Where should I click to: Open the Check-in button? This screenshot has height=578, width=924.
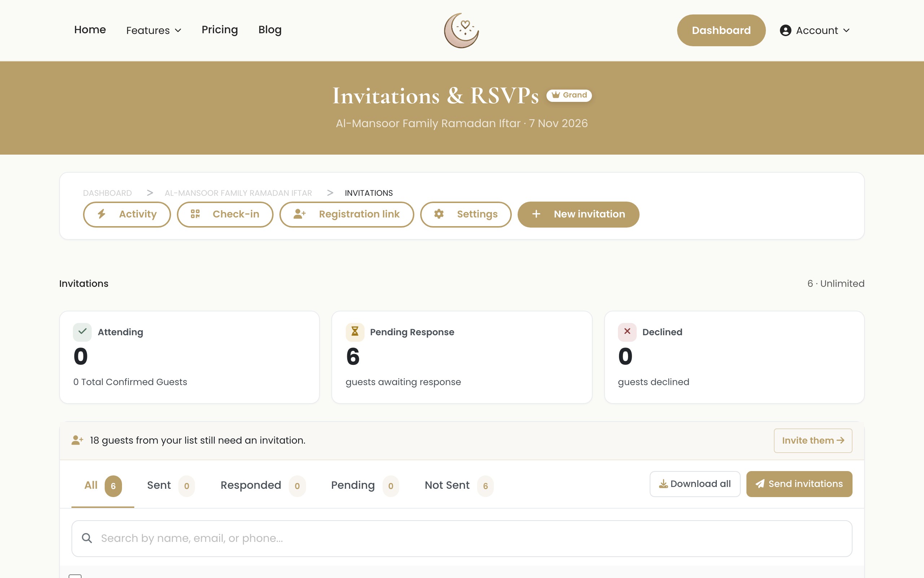[225, 214]
